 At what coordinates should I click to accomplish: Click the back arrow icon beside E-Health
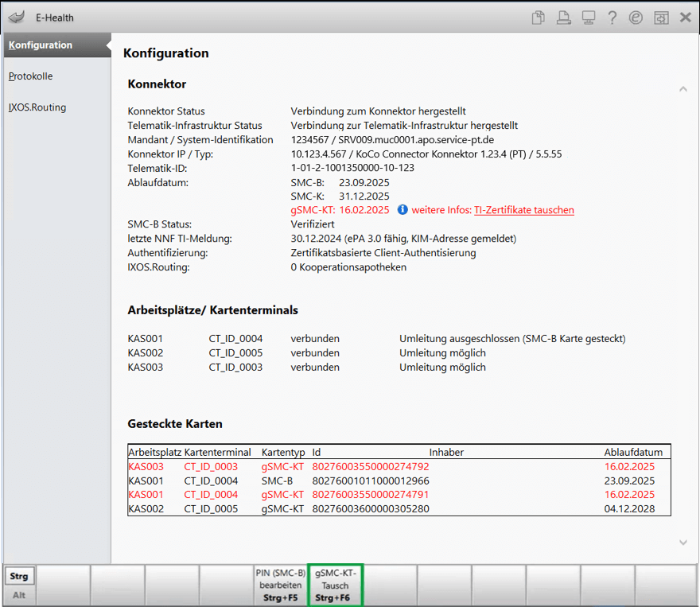[17, 18]
